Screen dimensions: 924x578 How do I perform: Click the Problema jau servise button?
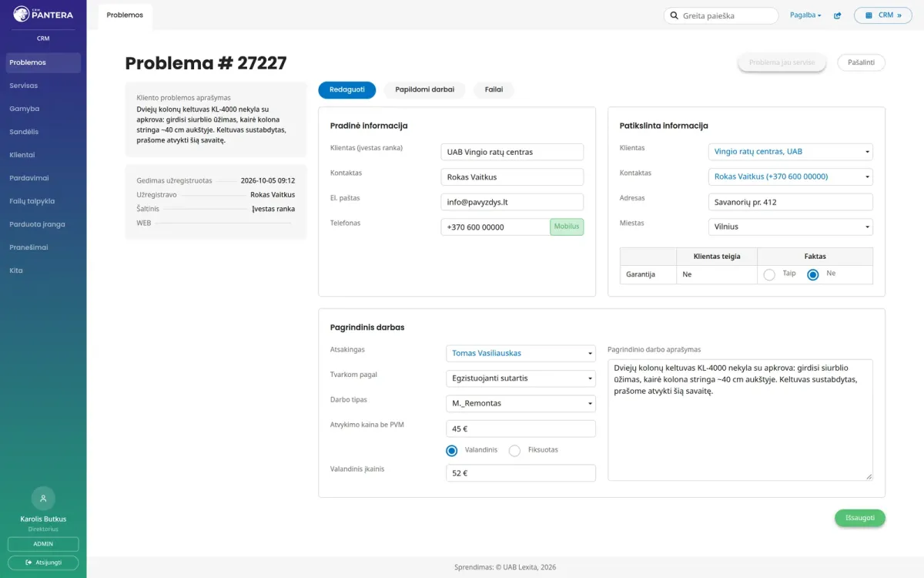pos(782,62)
